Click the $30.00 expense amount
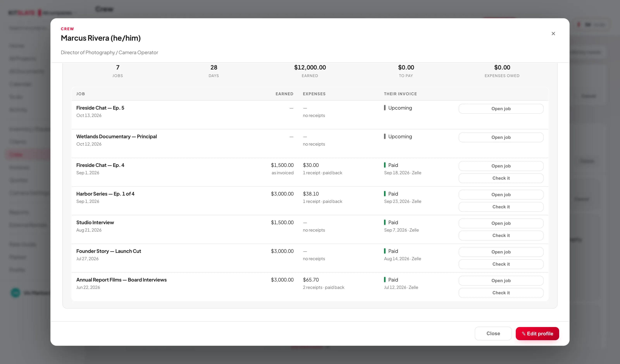The height and width of the screenshot is (364, 620). coord(311,165)
